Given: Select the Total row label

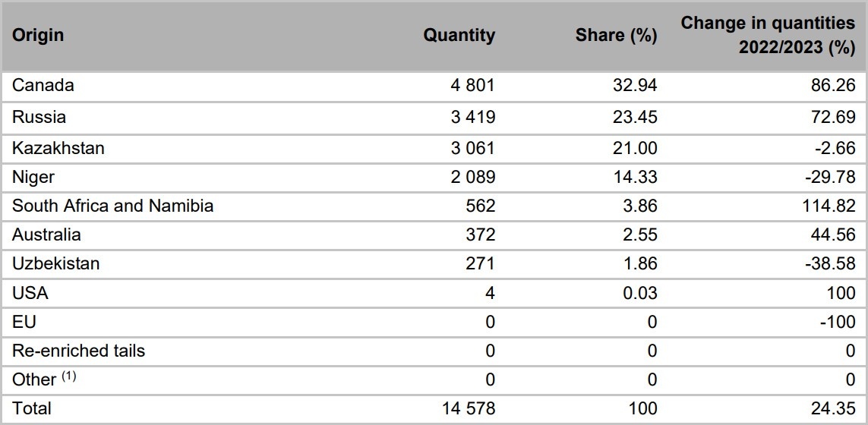Looking at the screenshot, I should click(x=32, y=408).
